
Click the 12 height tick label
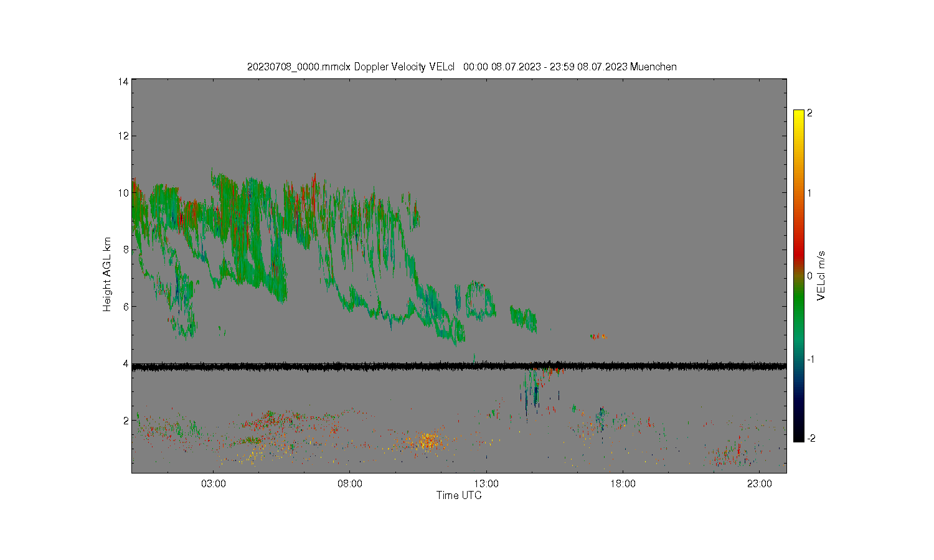[123, 136]
